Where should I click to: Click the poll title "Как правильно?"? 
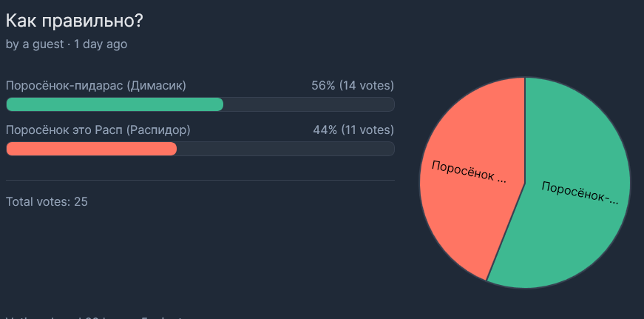coord(75,21)
